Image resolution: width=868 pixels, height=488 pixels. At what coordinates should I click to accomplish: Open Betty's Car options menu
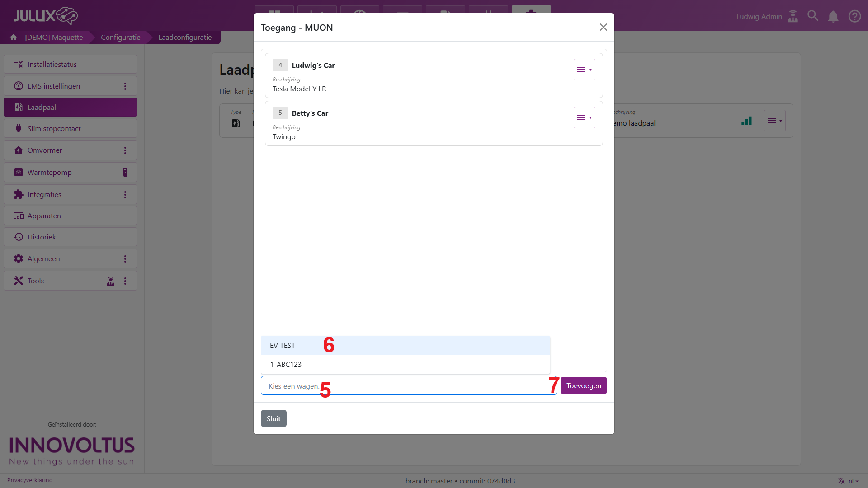[x=584, y=117]
